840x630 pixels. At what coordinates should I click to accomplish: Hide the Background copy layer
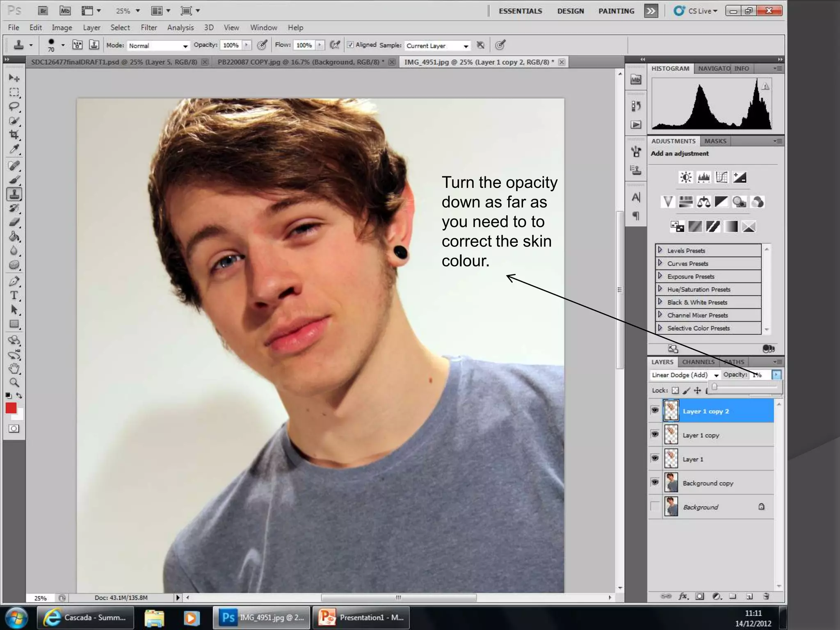tap(655, 482)
